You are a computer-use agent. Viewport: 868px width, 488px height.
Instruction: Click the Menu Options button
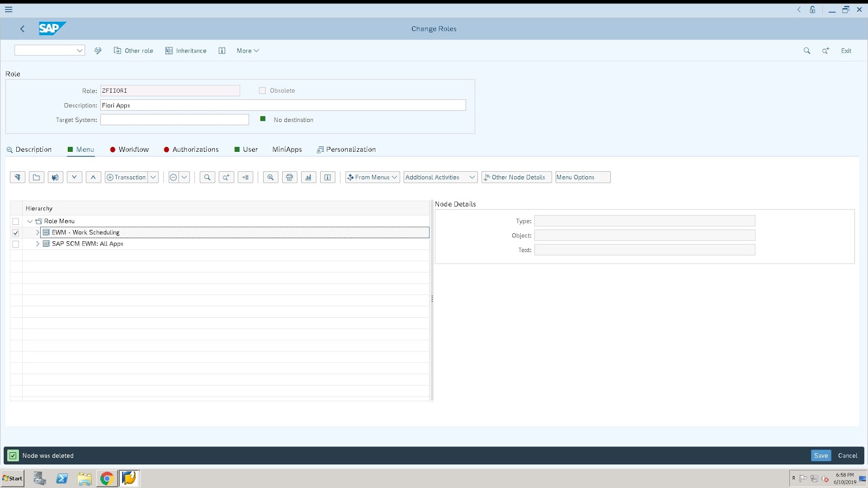[583, 177]
